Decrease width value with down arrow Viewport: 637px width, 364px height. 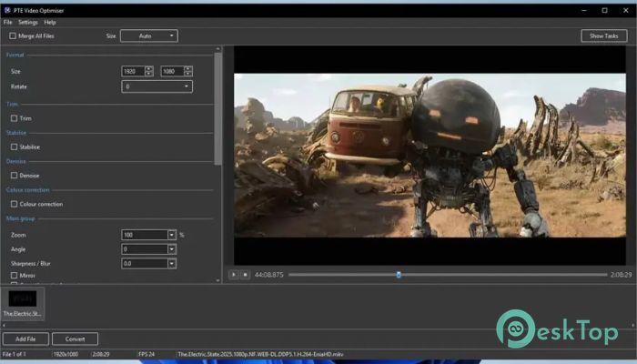pyautogui.click(x=148, y=74)
